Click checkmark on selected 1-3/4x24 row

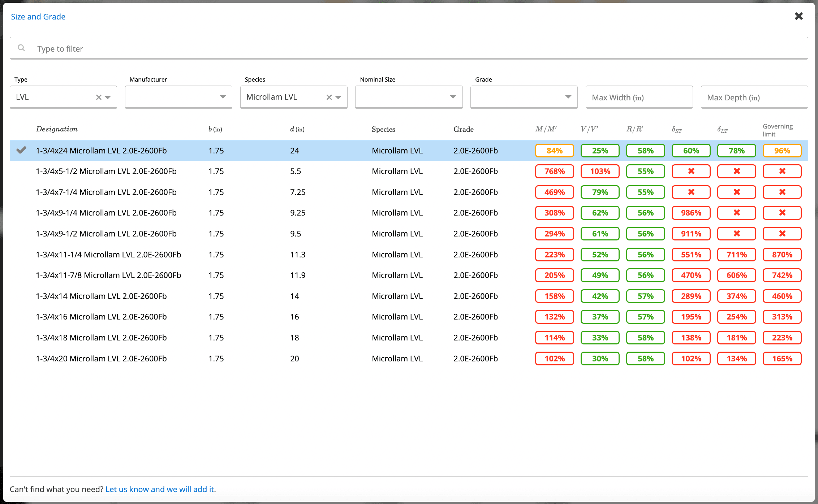[21, 150]
